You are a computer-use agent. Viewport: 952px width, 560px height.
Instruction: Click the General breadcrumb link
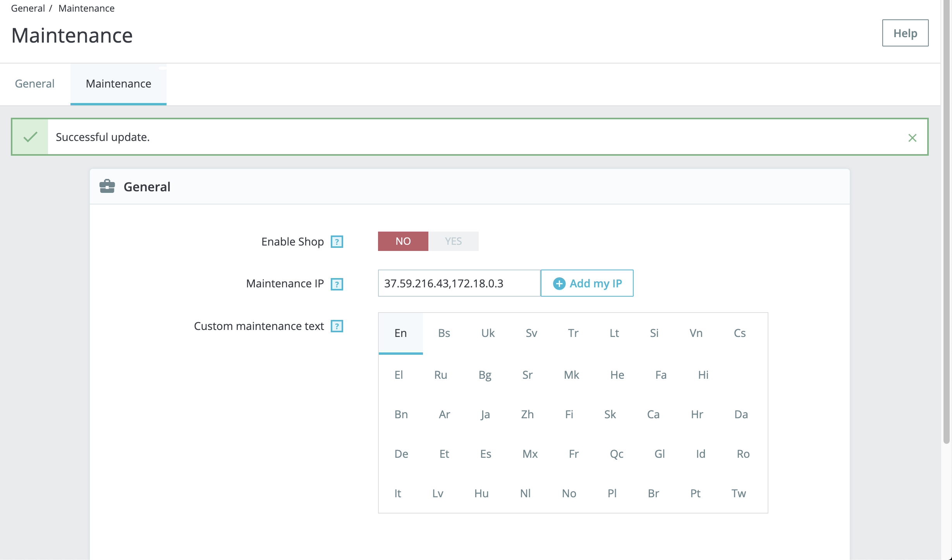(x=28, y=8)
